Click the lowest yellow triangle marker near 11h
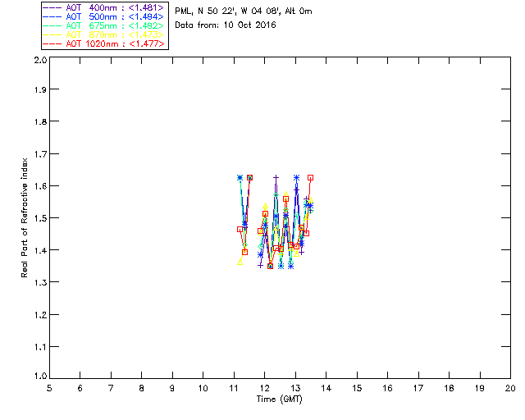 tap(240, 262)
